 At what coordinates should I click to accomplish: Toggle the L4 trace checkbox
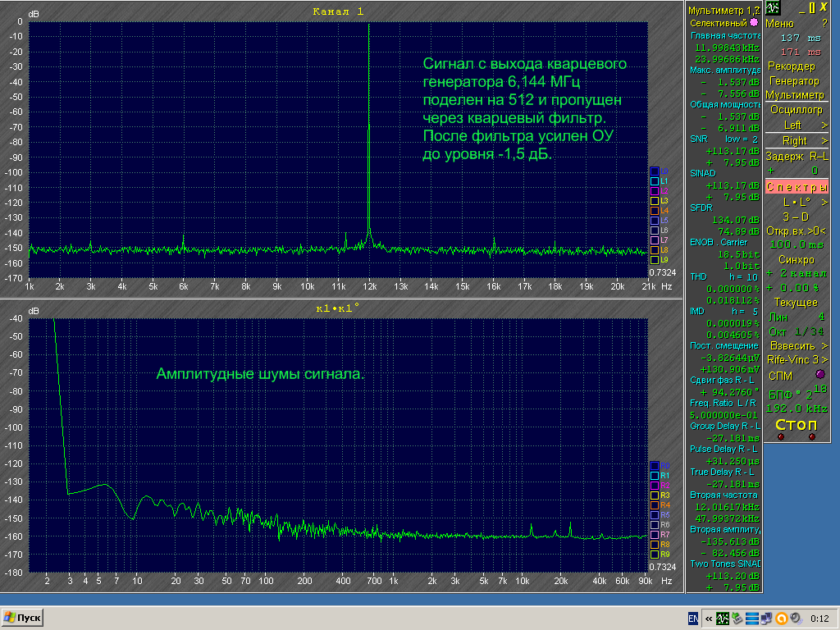point(654,211)
